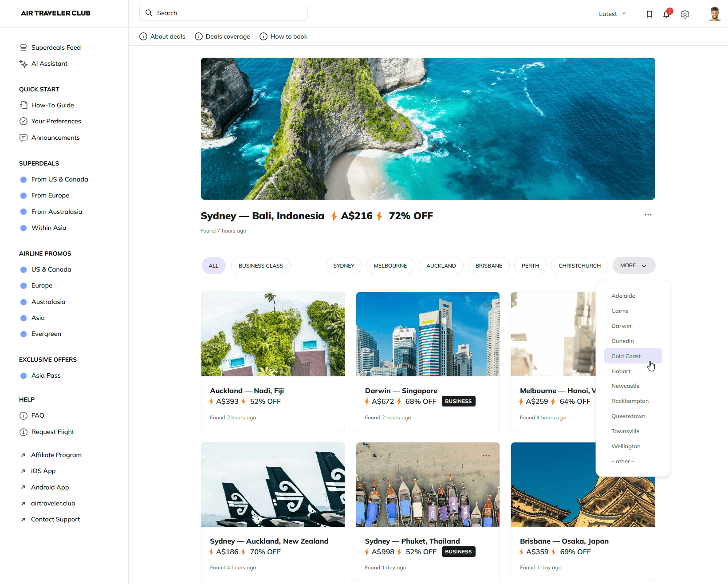Open notifications bell with red badge

[x=666, y=14]
